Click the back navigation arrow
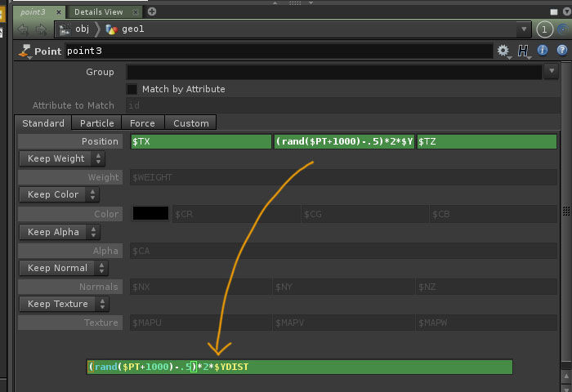 click(x=23, y=29)
